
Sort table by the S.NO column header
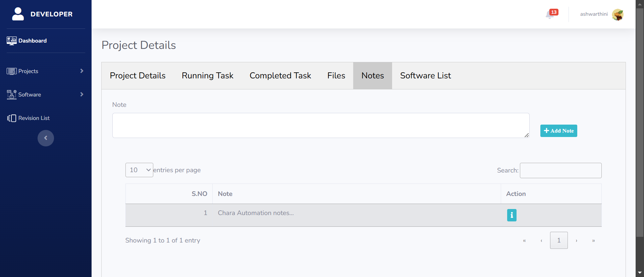[199, 194]
